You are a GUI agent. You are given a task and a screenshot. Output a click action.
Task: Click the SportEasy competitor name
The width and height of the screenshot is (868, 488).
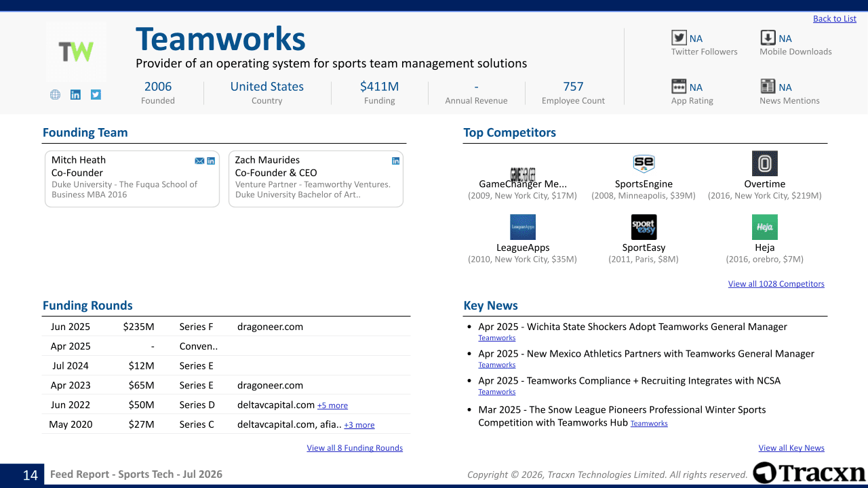click(644, 247)
